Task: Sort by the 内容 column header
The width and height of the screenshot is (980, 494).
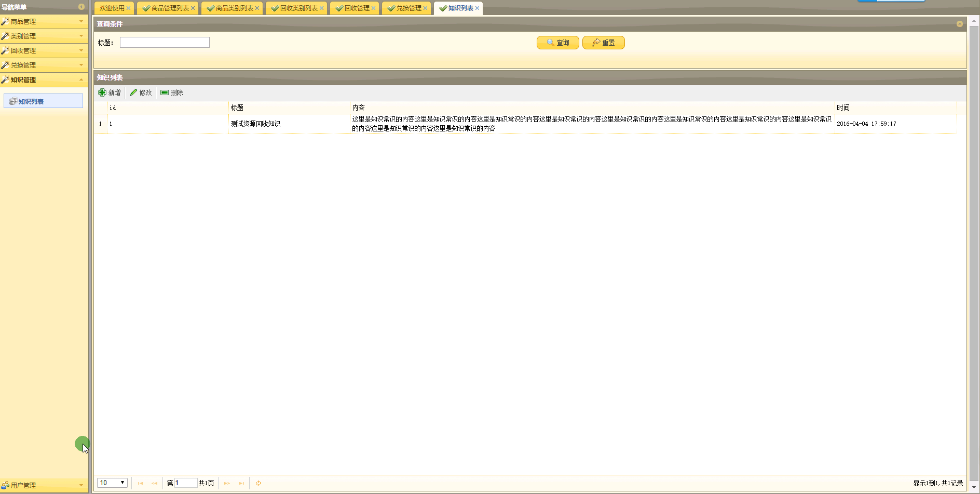Action: coord(592,108)
